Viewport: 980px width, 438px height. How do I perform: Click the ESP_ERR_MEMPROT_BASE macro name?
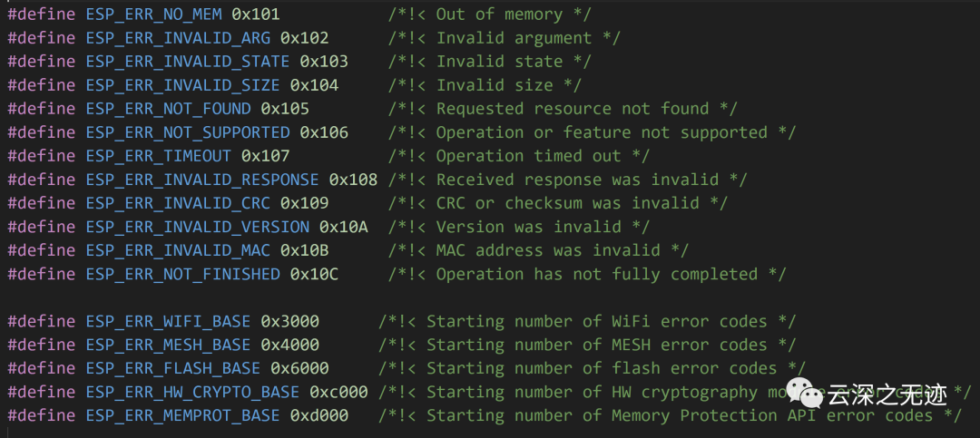pos(182,415)
